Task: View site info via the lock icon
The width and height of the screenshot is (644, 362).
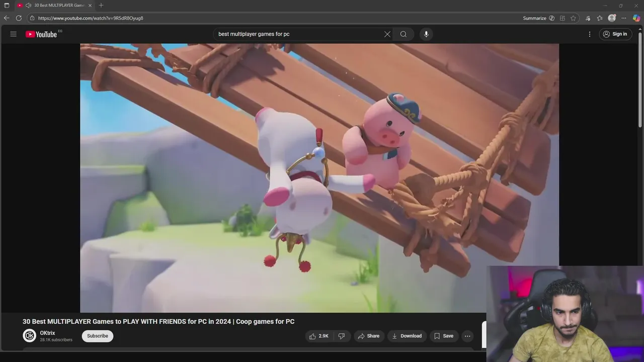Action: point(32,18)
